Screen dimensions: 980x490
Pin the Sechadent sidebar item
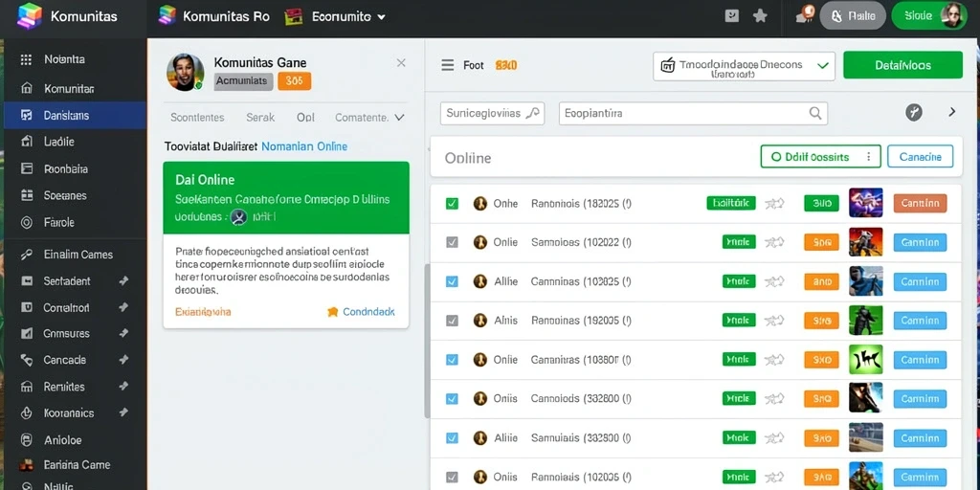pyautogui.click(x=123, y=281)
